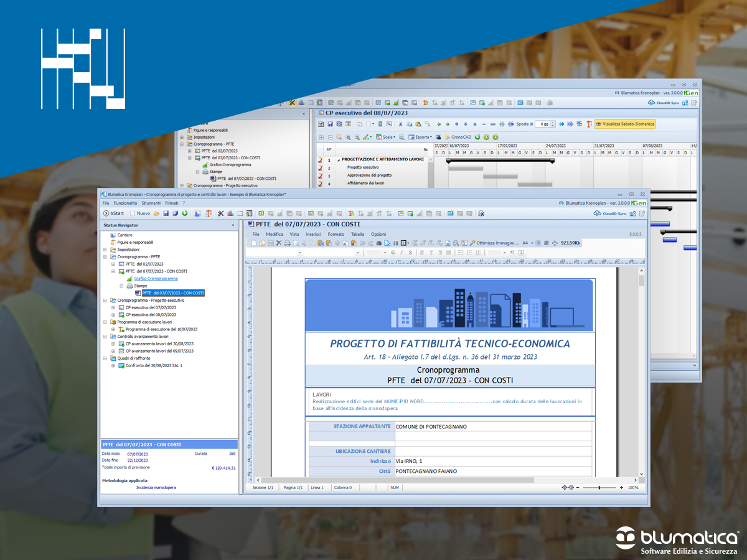The width and height of the screenshot is (747, 560).
Task: Click the magnifier plus zoom icon in the Gantt toolbar
Action: coord(348,137)
